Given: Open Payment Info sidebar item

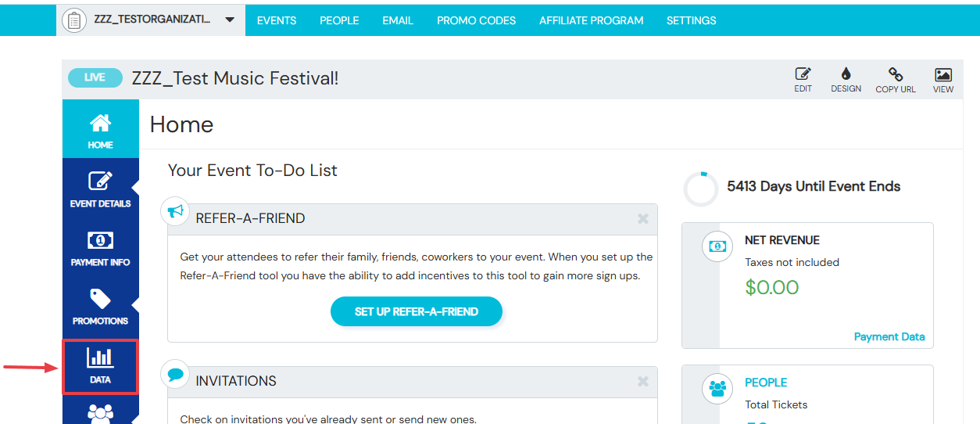Looking at the screenshot, I should tap(100, 247).
